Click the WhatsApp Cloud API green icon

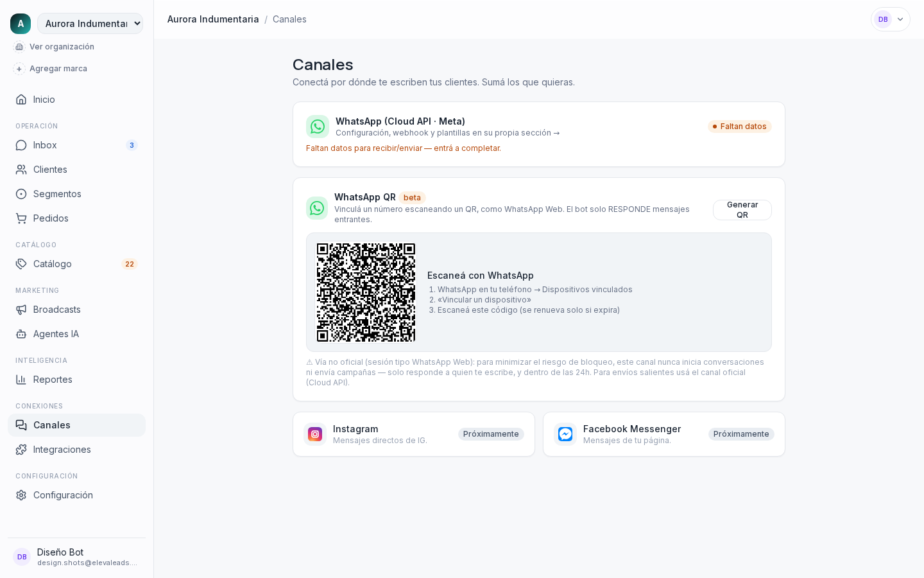pyautogui.click(x=318, y=127)
